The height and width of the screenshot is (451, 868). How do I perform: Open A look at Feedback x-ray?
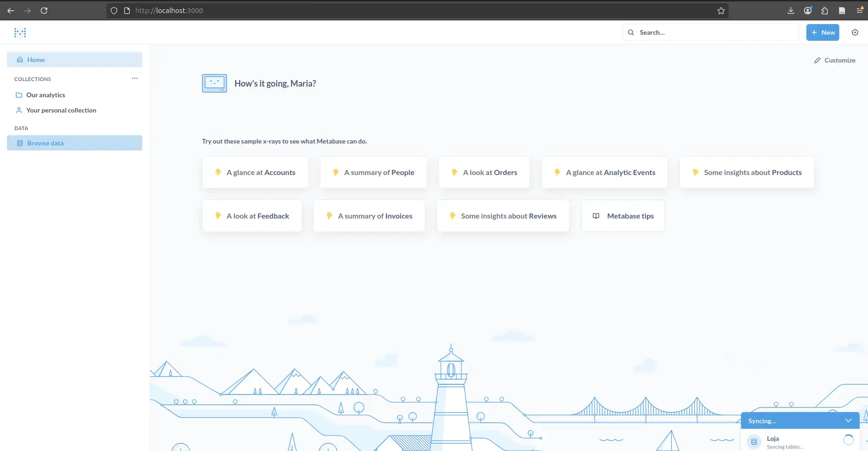pyautogui.click(x=252, y=216)
